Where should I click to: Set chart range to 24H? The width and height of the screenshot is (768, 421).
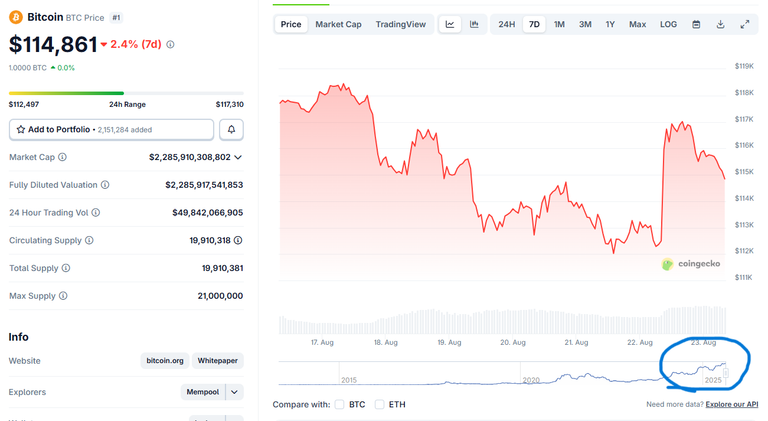coord(506,24)
